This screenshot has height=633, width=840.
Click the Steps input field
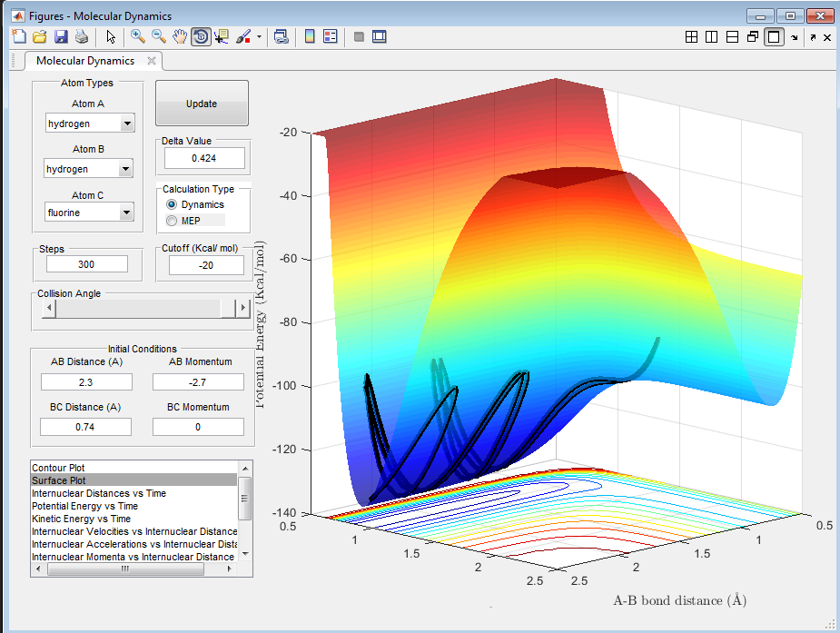pyautogui.click(x=87, y=264)
